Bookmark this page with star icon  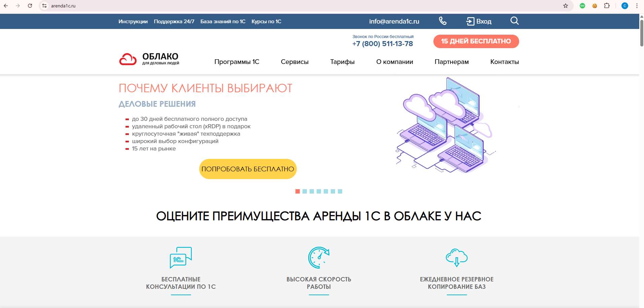(565, 6)
